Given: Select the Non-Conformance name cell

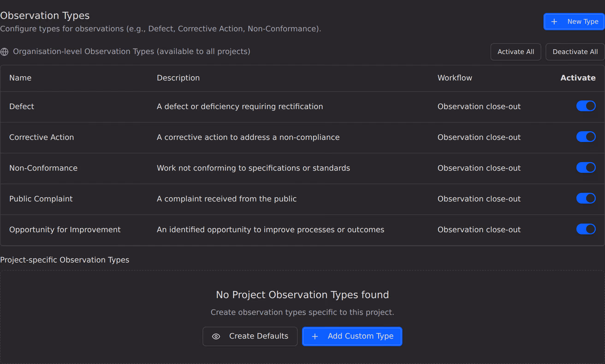Looking at the screenshot, I should coord(43,168).
